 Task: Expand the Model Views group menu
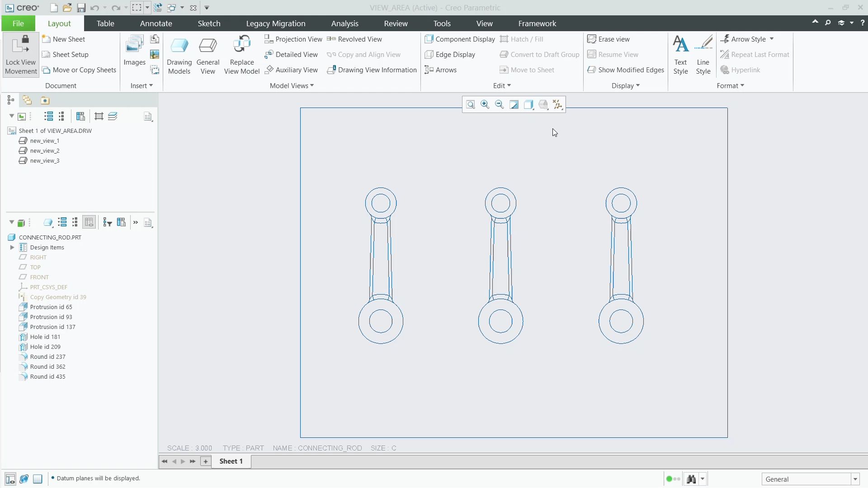click(292, 86)
